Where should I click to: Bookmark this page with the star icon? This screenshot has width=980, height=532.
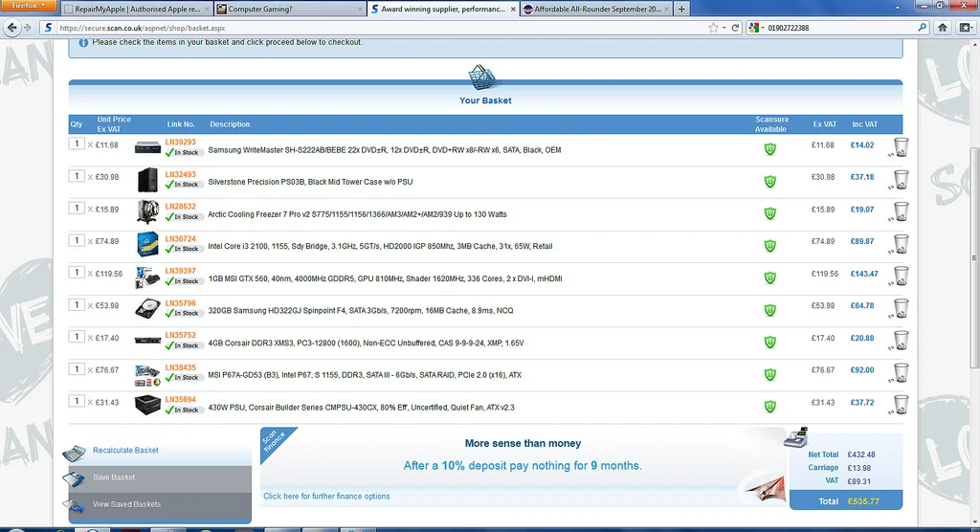click(713, 28)
